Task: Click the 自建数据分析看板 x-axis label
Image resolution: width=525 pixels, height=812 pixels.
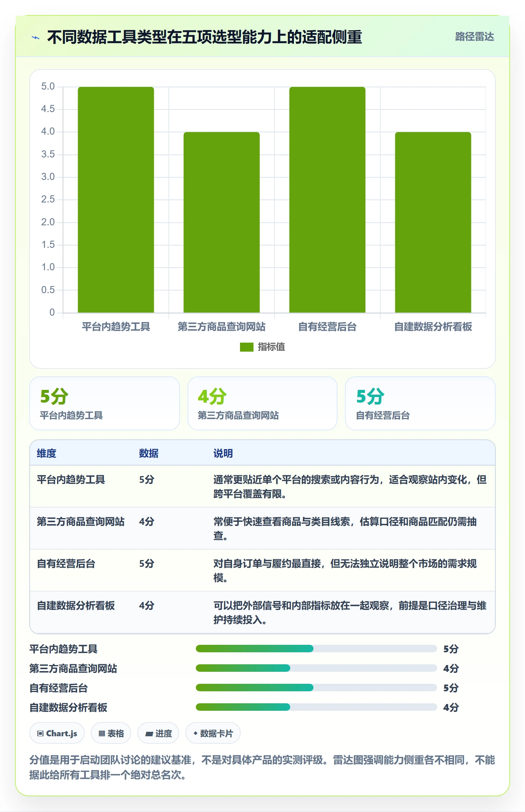Action: point(433,327)
